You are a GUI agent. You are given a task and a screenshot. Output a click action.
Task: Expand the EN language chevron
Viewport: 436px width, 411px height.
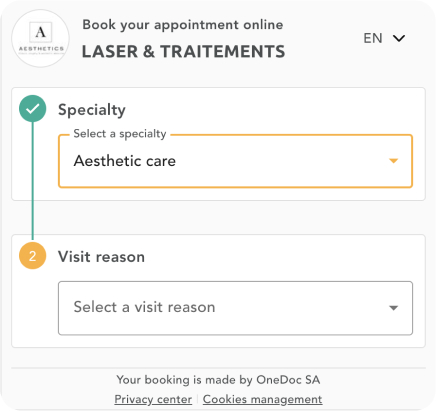coord(399,38)
